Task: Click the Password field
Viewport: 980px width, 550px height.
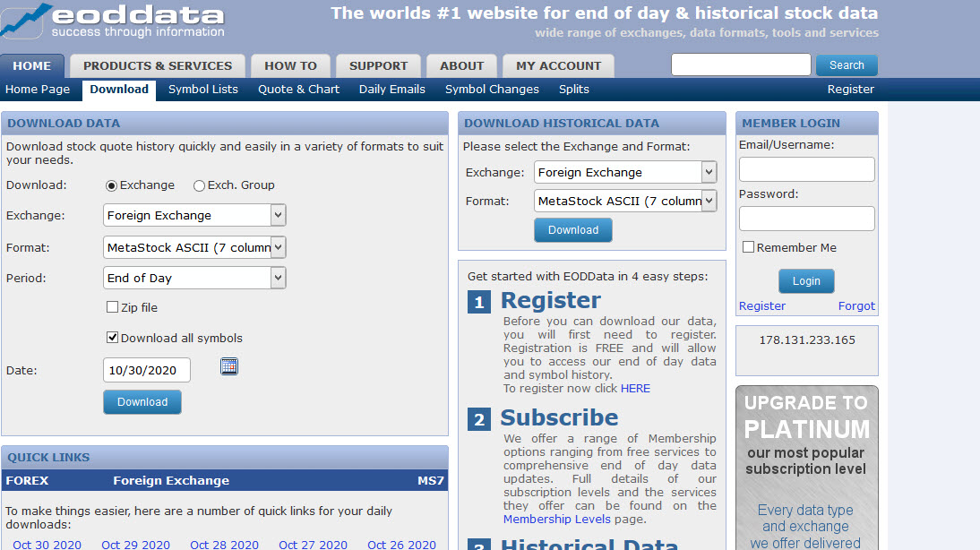Action: (x=807, y=219)
